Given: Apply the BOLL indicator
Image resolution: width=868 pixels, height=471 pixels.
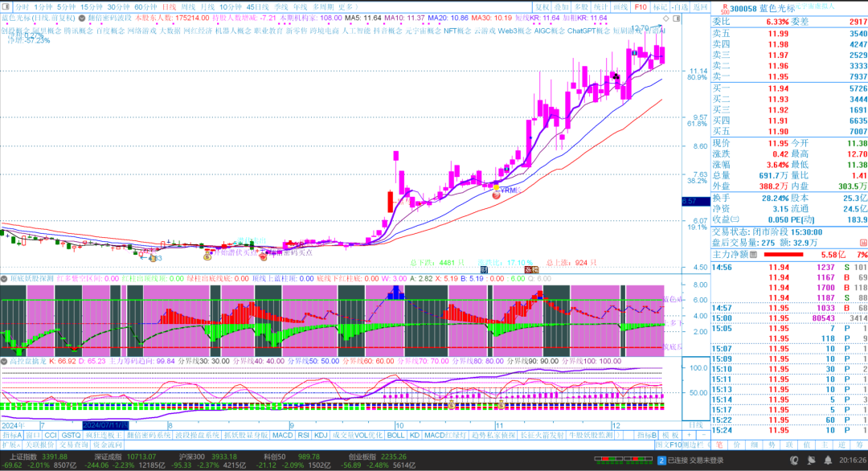Looking at the screenshot, I should [x=395, y=436].
